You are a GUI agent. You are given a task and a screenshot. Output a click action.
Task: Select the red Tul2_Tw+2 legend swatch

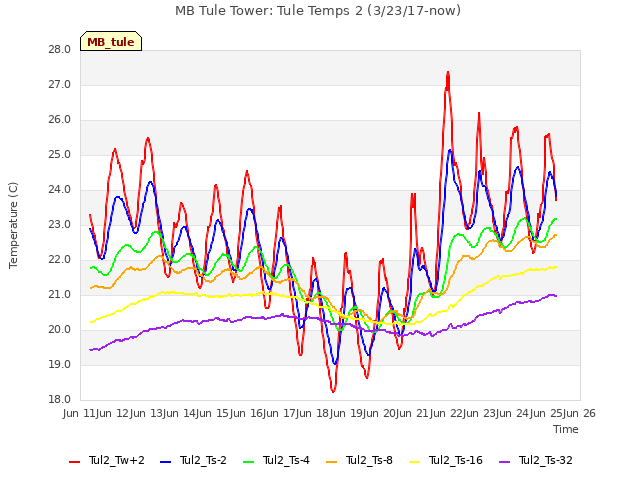[x=74, y=461]
